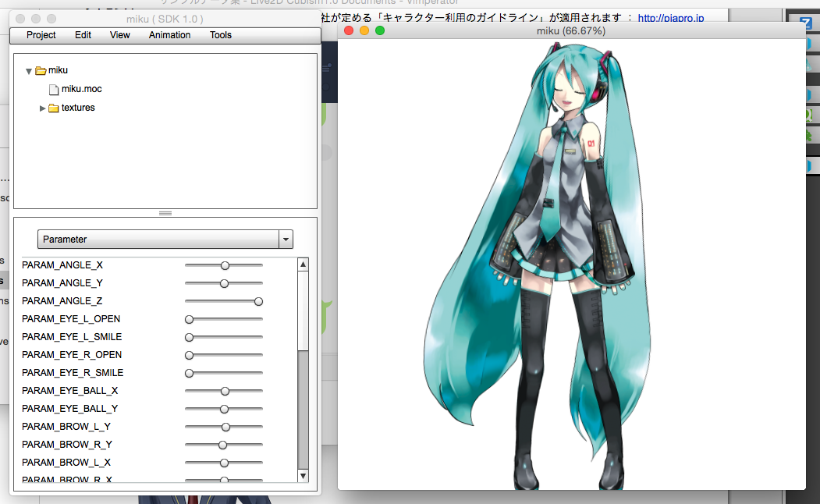
Task: Click the PARAM_EYE_R_OPEN slider knob
Action: coord(190,356)
